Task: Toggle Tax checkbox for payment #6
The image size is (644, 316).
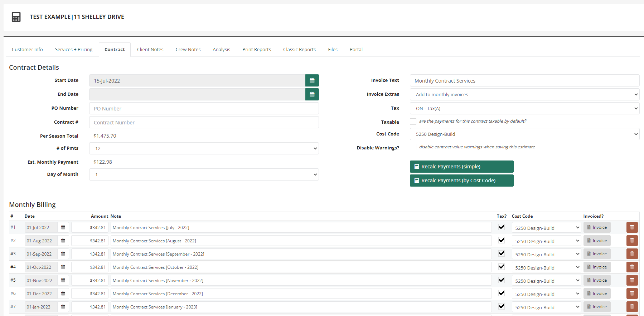Action: click(502, 293)
